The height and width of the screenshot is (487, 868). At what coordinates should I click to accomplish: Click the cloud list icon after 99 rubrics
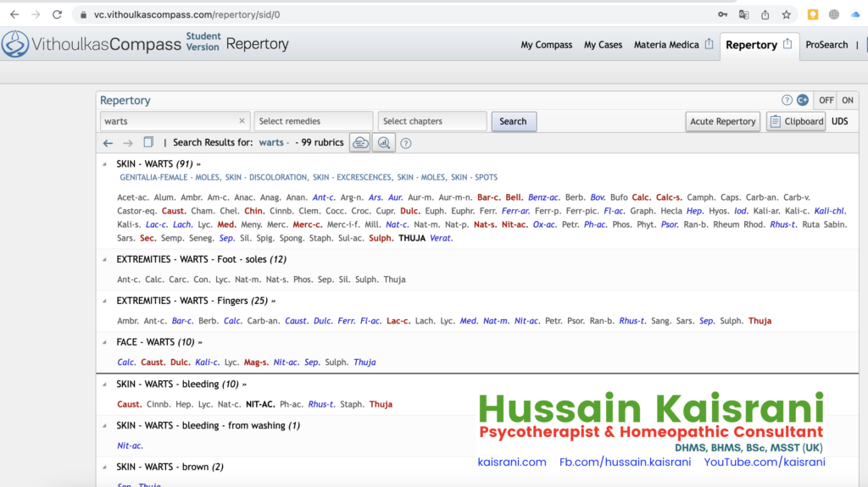359,143
